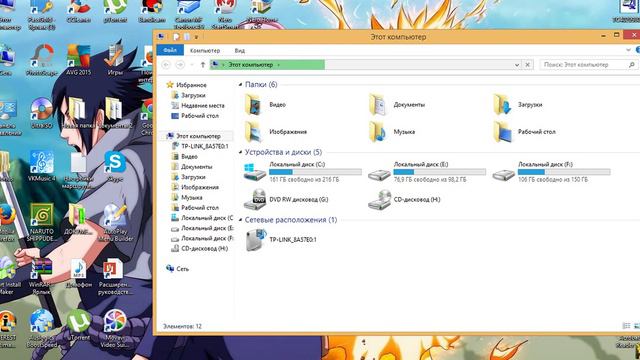Select the WinRAR shortcut on the desktop

(x=41, y=276)
